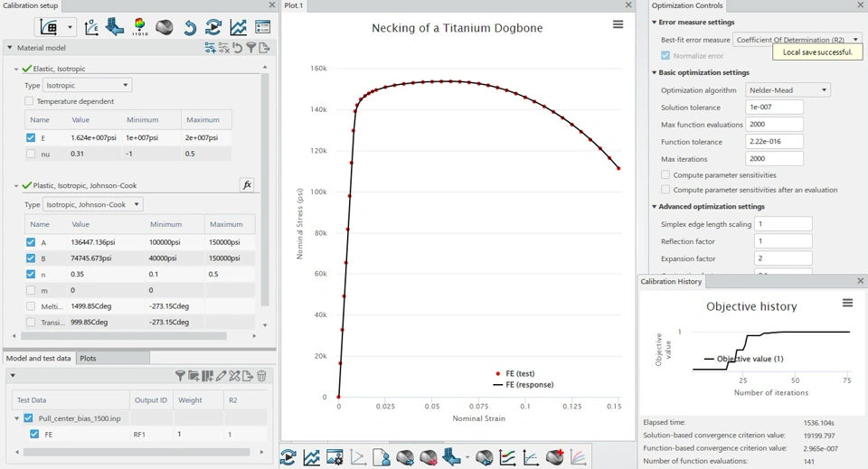Click the funnel filter icon in test data toolbar
Viewport: 868px width, 469px height.
pos(180,376)
